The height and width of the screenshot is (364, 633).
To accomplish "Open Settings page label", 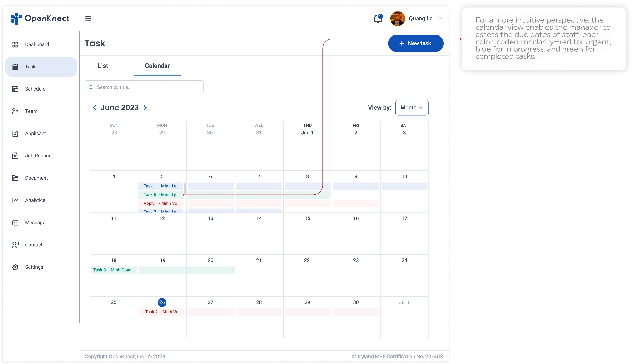I will pos(34,267).
